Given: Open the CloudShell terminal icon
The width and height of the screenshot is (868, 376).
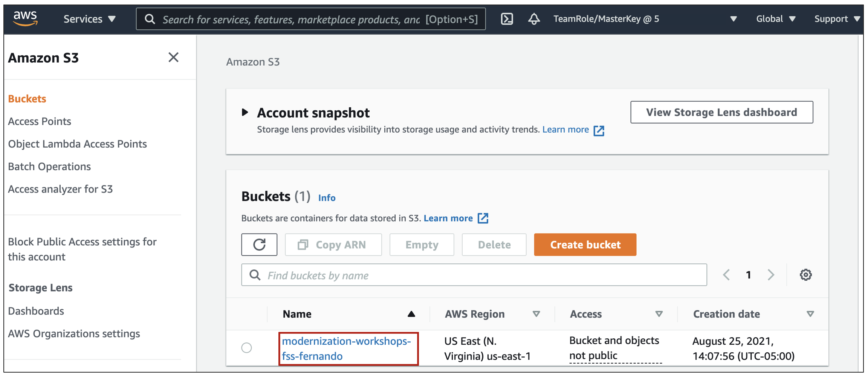Looking at the screenshot, I should (507, 19).
